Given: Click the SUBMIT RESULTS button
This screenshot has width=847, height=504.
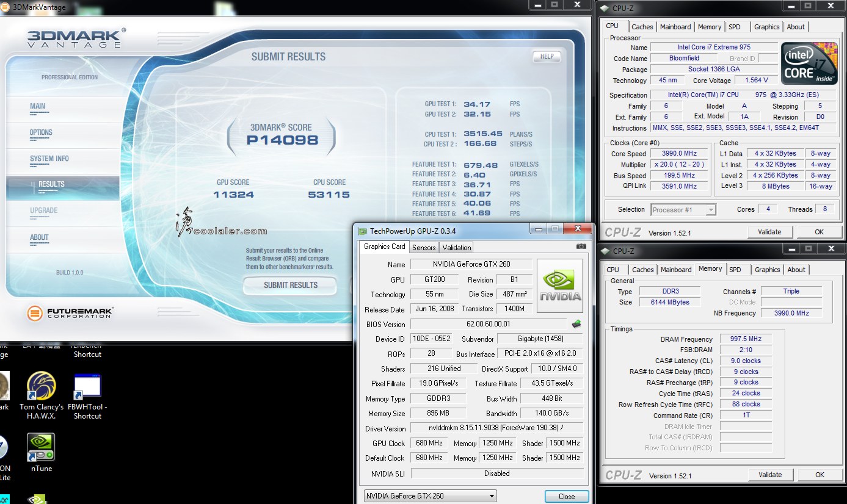Looking at the screenshot, I should (291, 285).
